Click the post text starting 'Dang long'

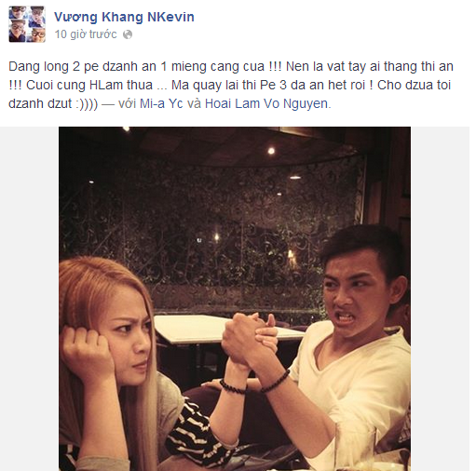231,85
